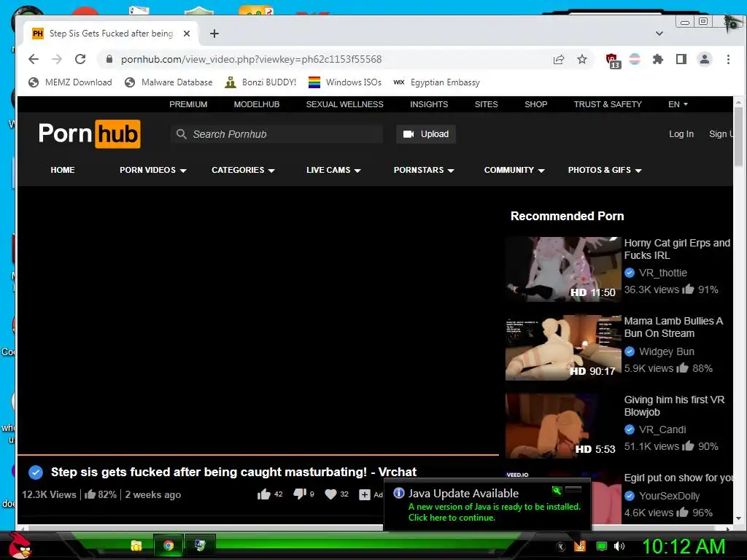747x560 pixels.
Task: Open the Widgey Bun uploader link
Action: [x=667, y=351]
